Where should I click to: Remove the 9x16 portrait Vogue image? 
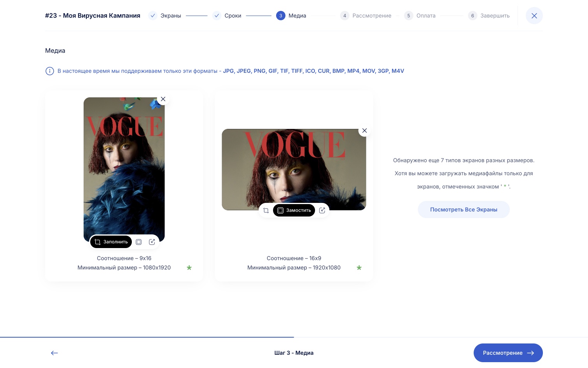pos(163,99)
